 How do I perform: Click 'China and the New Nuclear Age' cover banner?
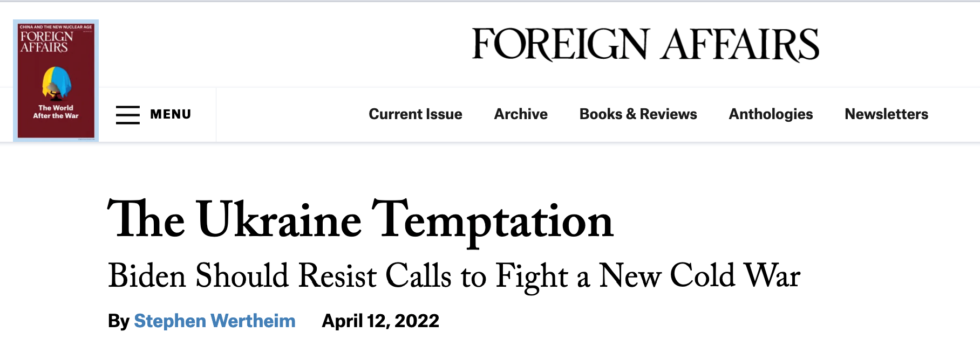pyautogui.click(x=56, y=27)
